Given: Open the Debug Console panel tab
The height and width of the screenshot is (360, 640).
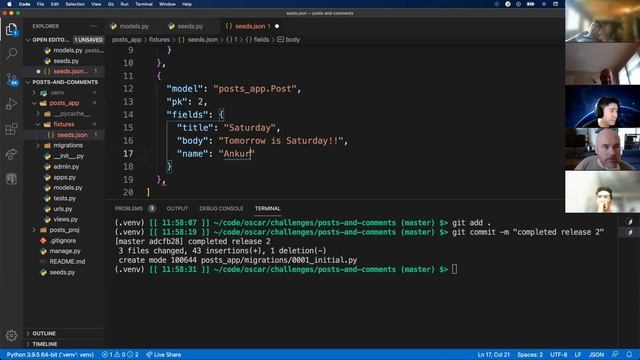Looking at the screenshot, I should 221,209.
